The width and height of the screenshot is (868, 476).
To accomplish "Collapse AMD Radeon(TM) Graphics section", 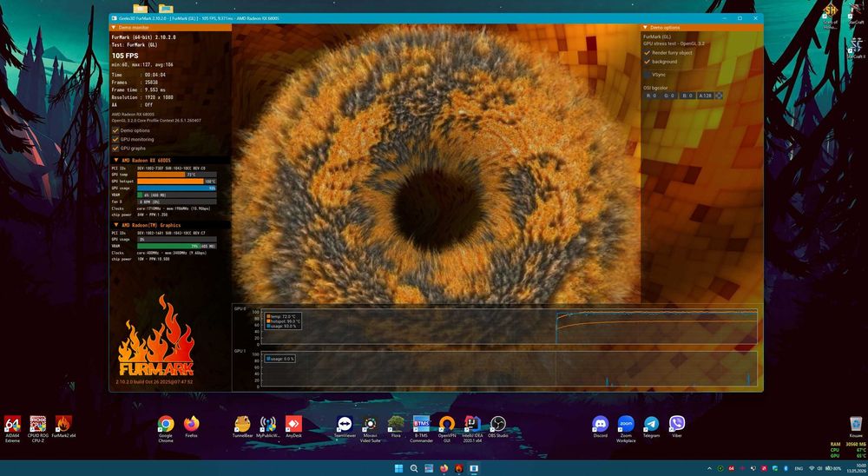I will point(170,225).
